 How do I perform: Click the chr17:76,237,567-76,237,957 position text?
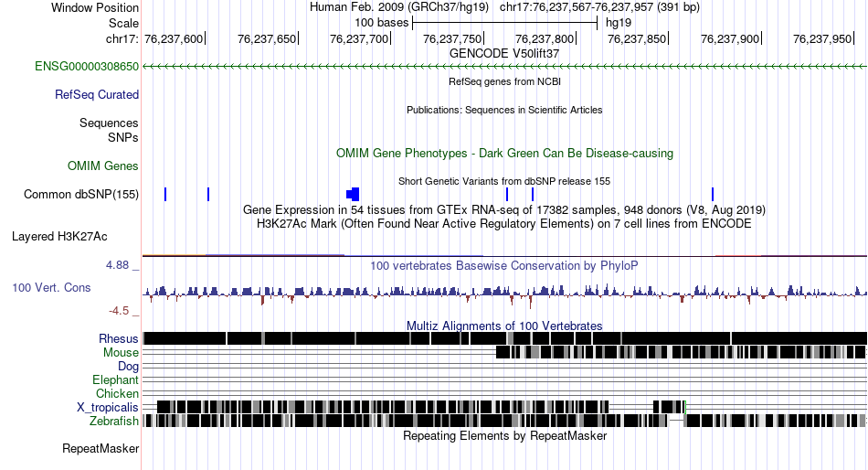pyautogui.click(x=599, y=7)
